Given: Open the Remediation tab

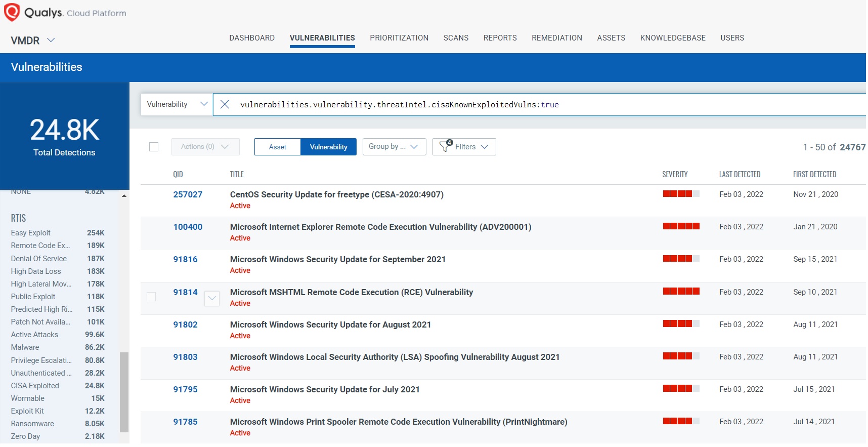Looking at the screenshot, I should [557, 38].
